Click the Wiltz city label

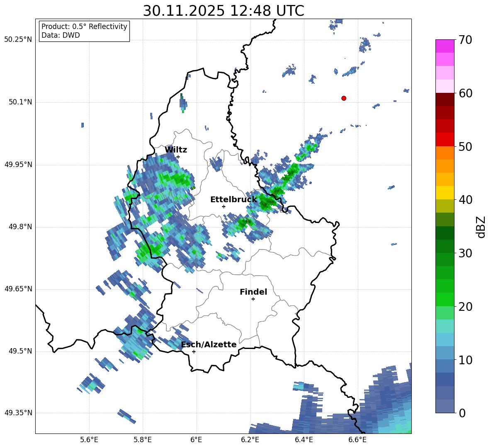[176, 150]
